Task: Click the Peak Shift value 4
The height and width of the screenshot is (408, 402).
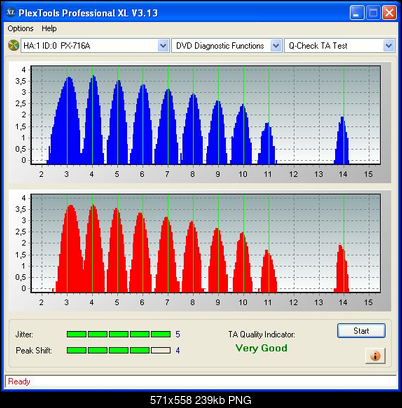Action: pyautogui.click(x=178, y=350)
